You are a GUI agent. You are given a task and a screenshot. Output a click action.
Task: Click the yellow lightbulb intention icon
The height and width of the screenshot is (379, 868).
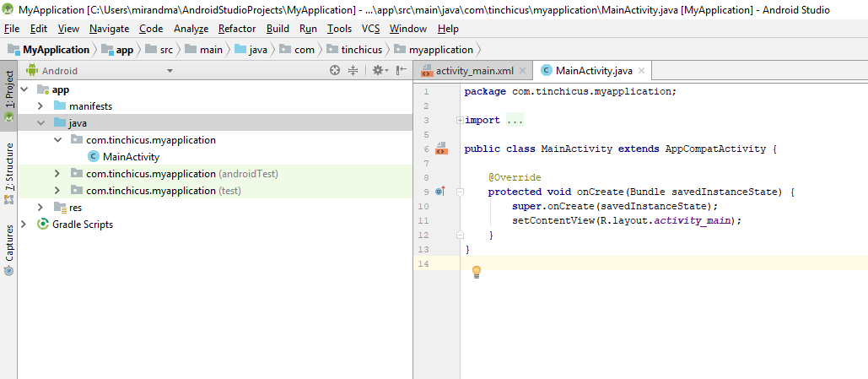tap(476, 272)
